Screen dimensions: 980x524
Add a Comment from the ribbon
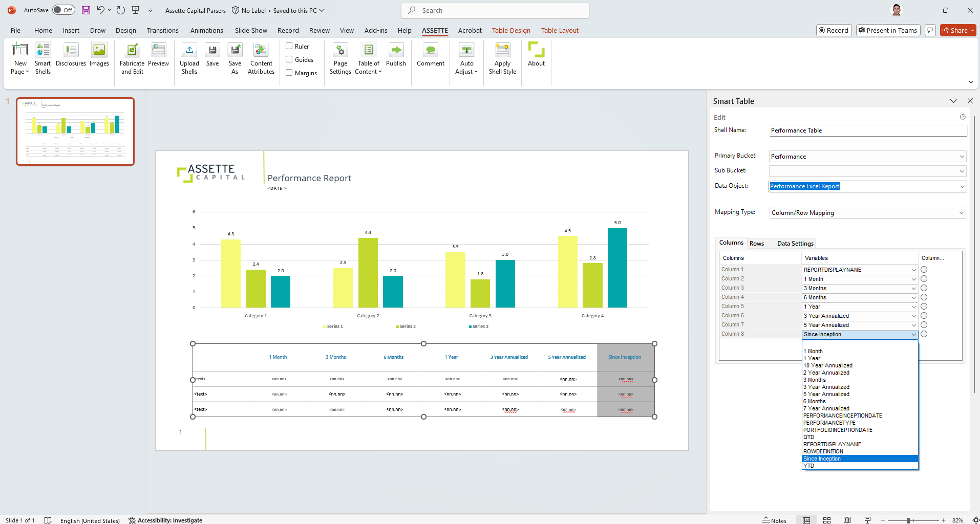pyautogui.click(x=431, y=55)
